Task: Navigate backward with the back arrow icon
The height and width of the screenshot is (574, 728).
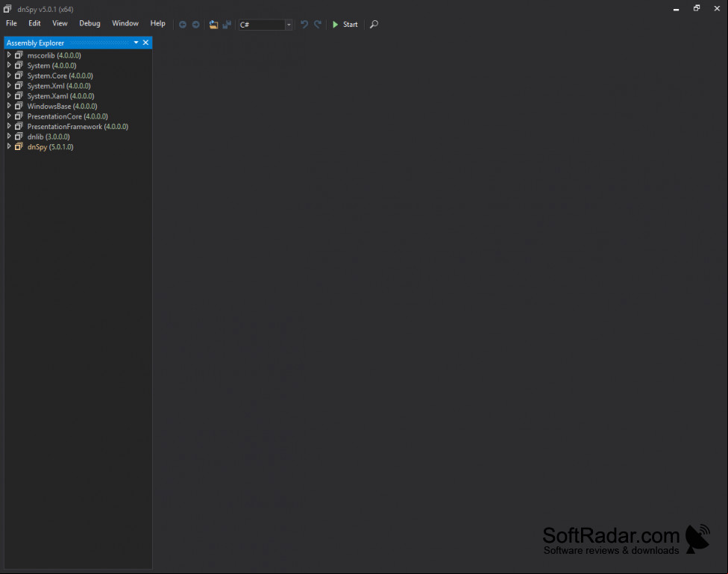Action: 183,25
